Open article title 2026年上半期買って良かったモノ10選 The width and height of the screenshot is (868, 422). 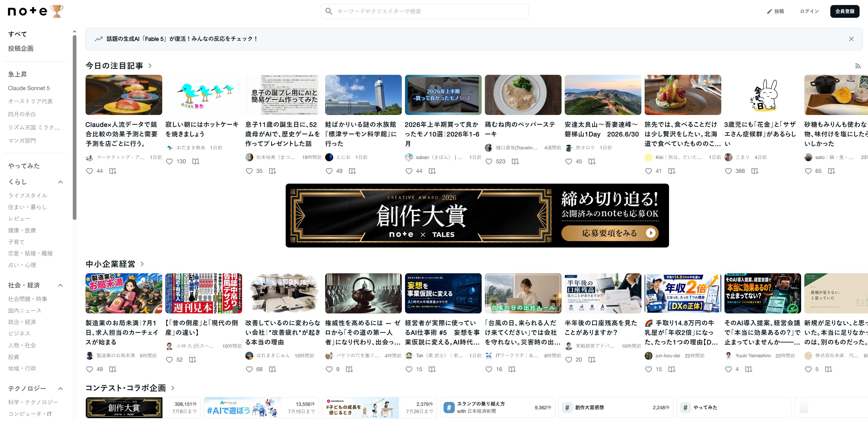pyautogui.click(x=442, y=134)
